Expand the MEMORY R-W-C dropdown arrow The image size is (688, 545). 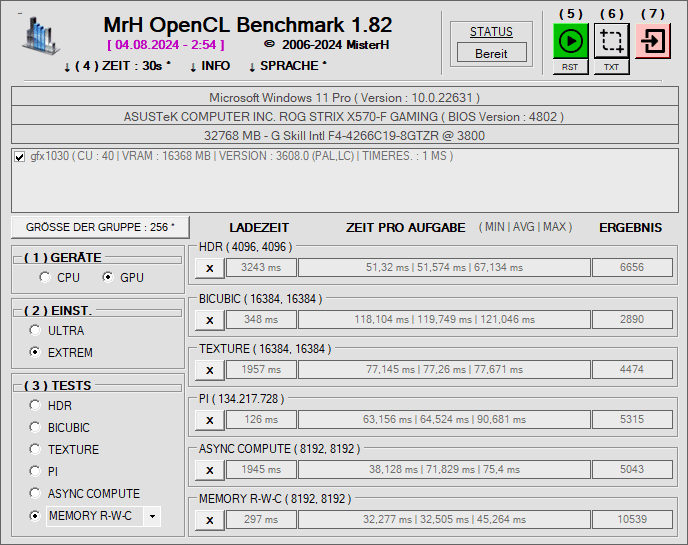click(152, 516)
